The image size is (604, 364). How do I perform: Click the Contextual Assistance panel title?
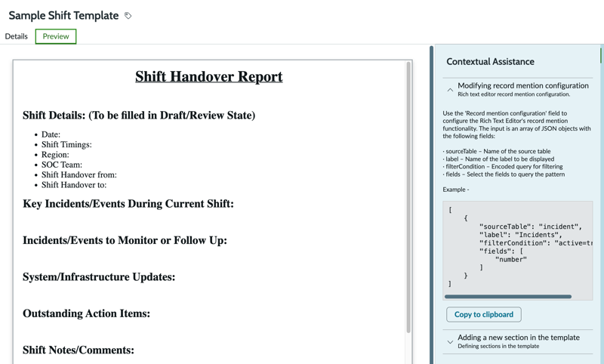[x=490, y=62]
